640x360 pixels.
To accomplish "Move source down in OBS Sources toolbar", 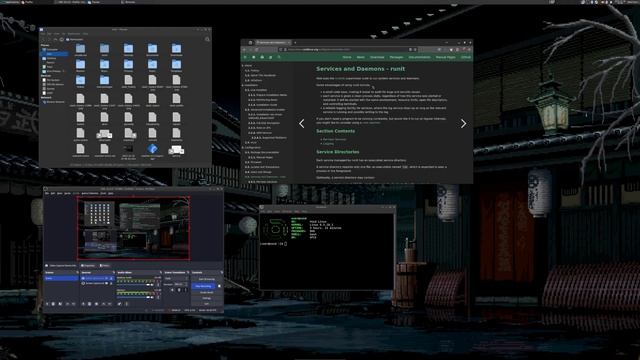I will pyautogui.click(x=110, y=304).
